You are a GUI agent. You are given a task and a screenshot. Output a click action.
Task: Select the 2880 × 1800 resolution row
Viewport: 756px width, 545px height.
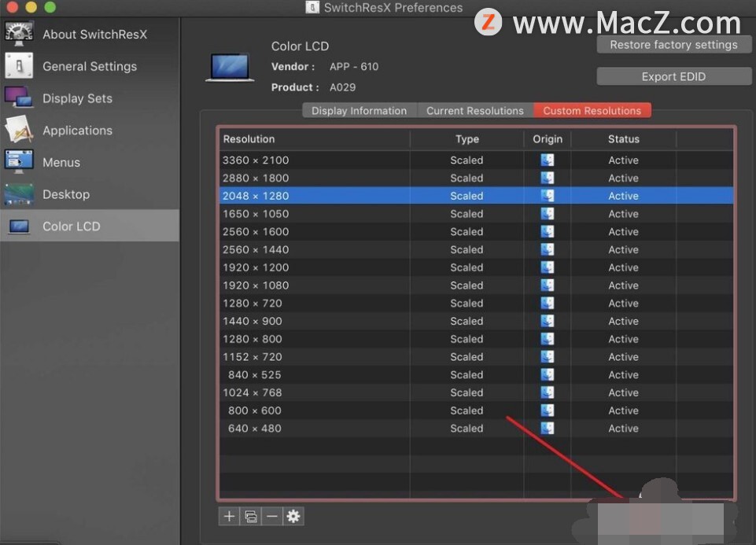coord(477,178)
